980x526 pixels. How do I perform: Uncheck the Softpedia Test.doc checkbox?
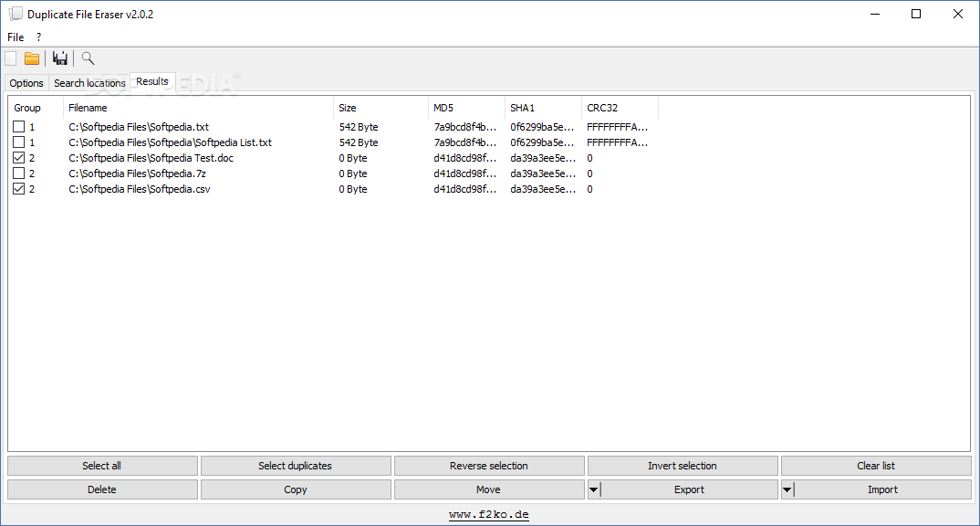click(x=19, y=158)
